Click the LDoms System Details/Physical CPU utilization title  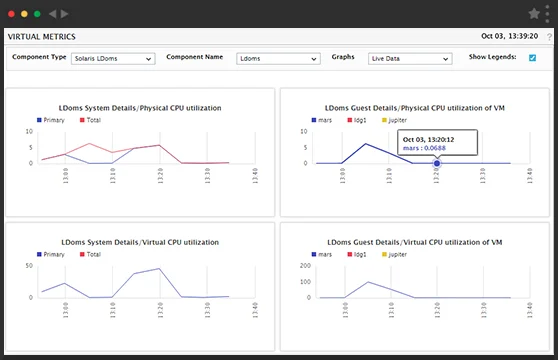pyautogui.click(x=140, y=108)
